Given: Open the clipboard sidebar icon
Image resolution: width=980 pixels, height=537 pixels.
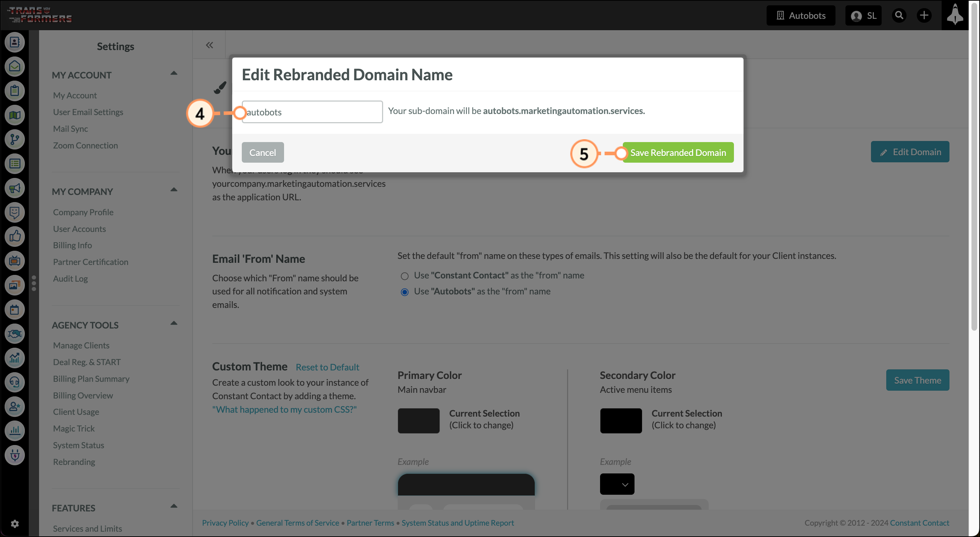Looking at the screenshot, I should (x=15, y=91).
